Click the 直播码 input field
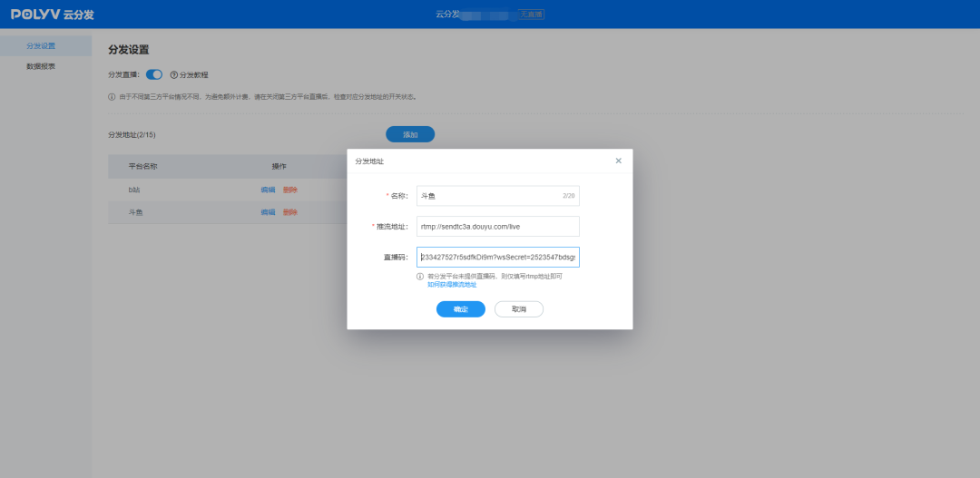 (x=497, y=257)
